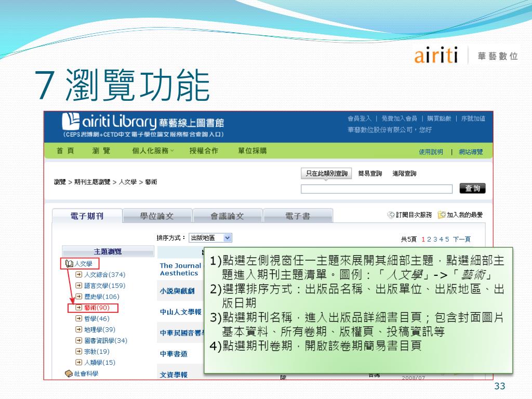
Task: Select 只在此類別查詢 search mode
Action: pyautogui.click(x=326, y=174)
